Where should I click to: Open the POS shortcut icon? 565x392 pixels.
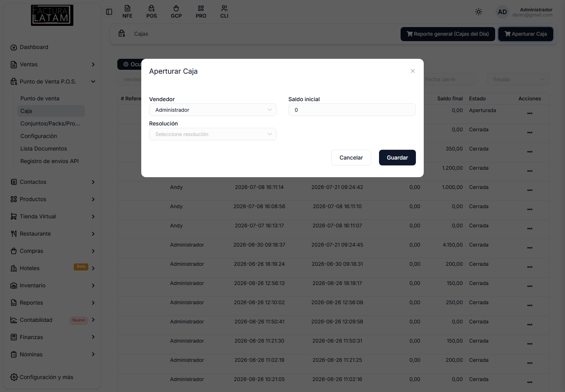click(151, 12)
